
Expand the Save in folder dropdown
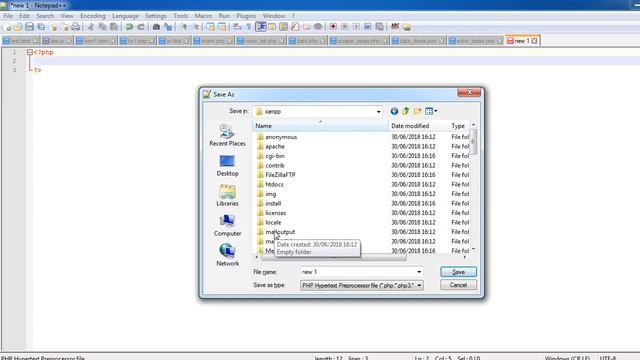click(378, 111)
